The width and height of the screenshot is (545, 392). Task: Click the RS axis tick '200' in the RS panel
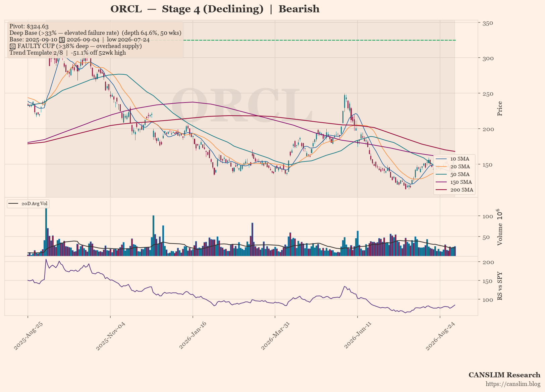pyautogui.click(x=488, y=262)
